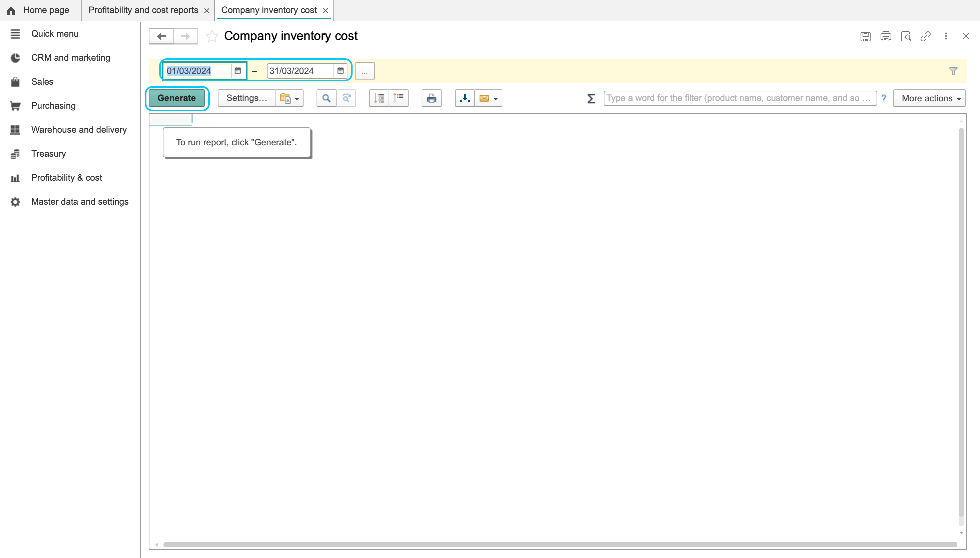Click the get link chain icon
The image size is (980, 558).
click(926, 36)
